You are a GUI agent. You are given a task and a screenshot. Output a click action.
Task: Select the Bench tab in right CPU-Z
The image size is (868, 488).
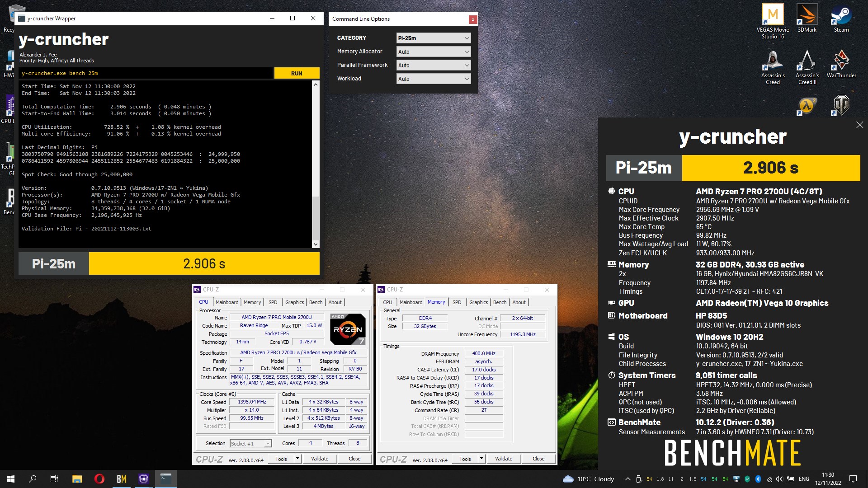500,302
